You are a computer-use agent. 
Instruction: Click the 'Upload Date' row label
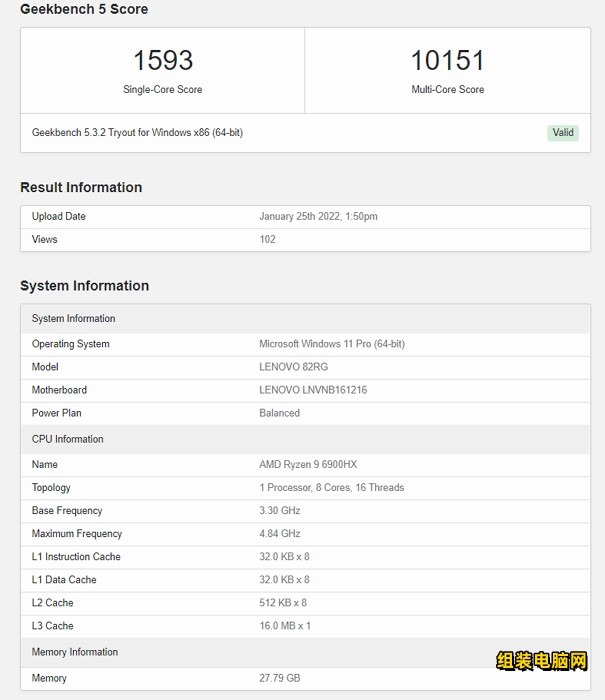coord(58,217)
